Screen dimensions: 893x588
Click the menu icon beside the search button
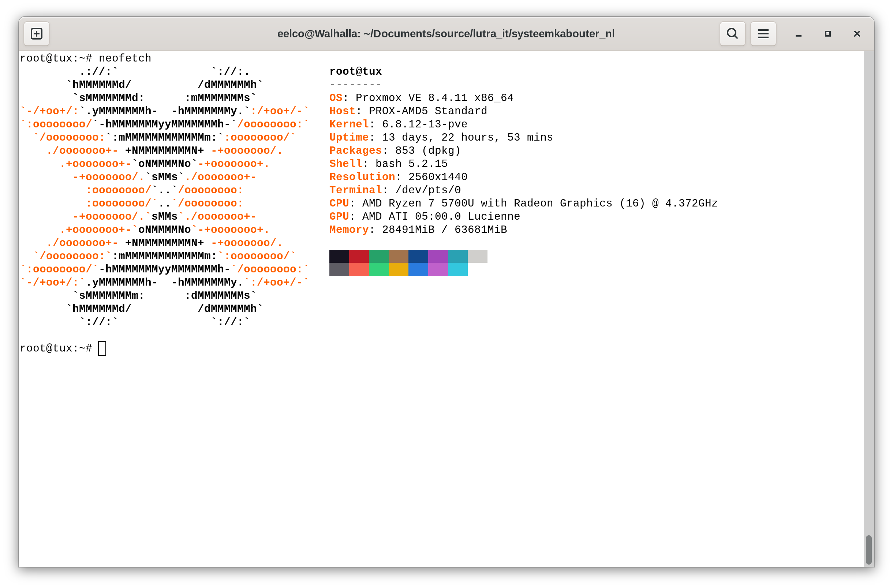point(763,33)
